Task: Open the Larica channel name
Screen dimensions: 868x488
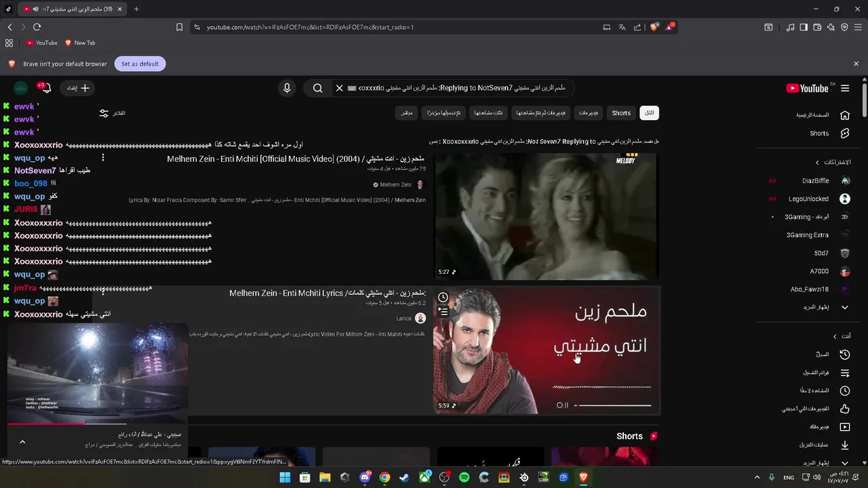Action: tap(403, 319)
